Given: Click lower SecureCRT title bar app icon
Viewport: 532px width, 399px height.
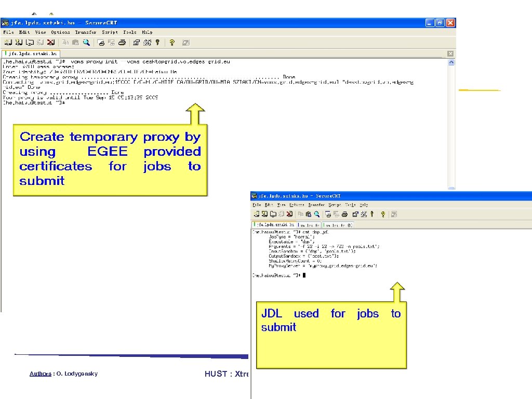Looking at the screenshot, I should coord(254,196).
